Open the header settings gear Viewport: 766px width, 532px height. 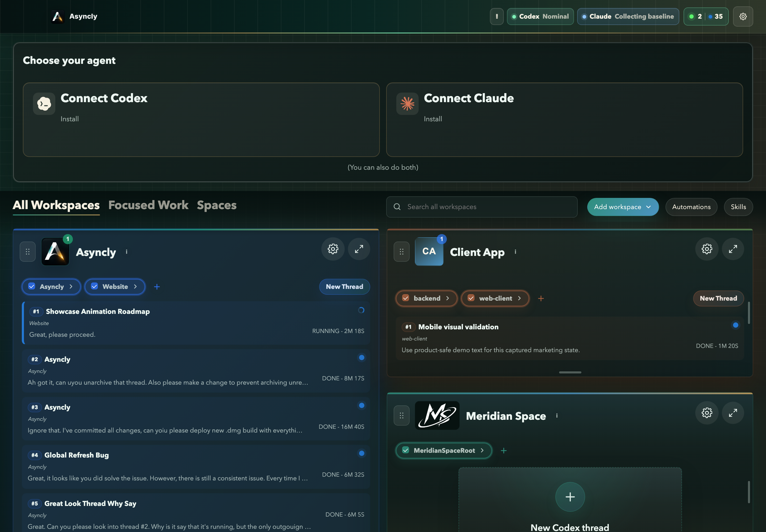(743, 16)
